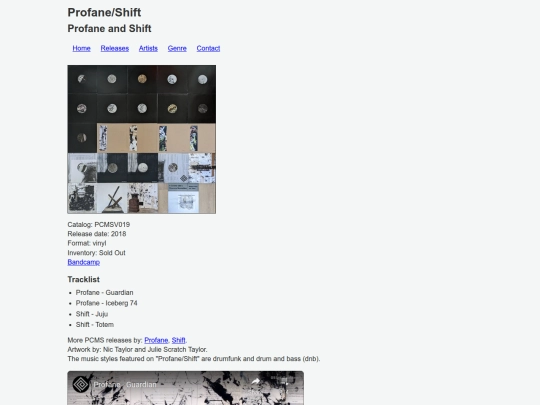The width and height of the screenshot is (540, 405).
Task: Browse the Genre page
Action: coord(177,48)
